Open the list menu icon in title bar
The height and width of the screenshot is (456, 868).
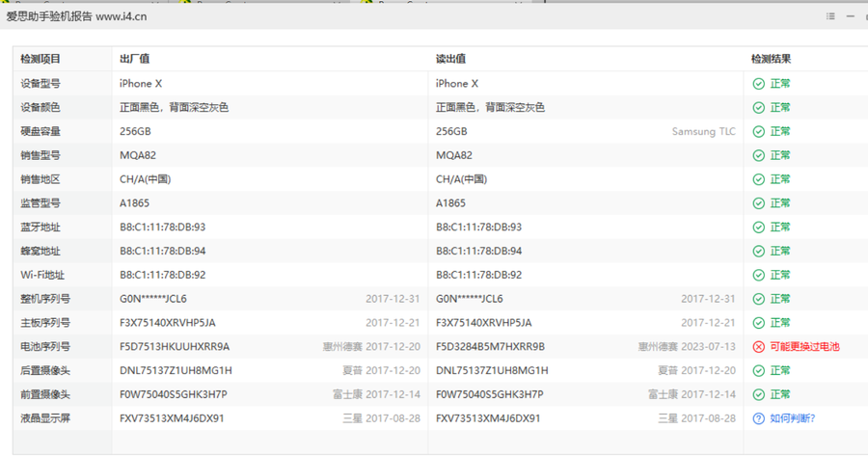coord(830,17)
